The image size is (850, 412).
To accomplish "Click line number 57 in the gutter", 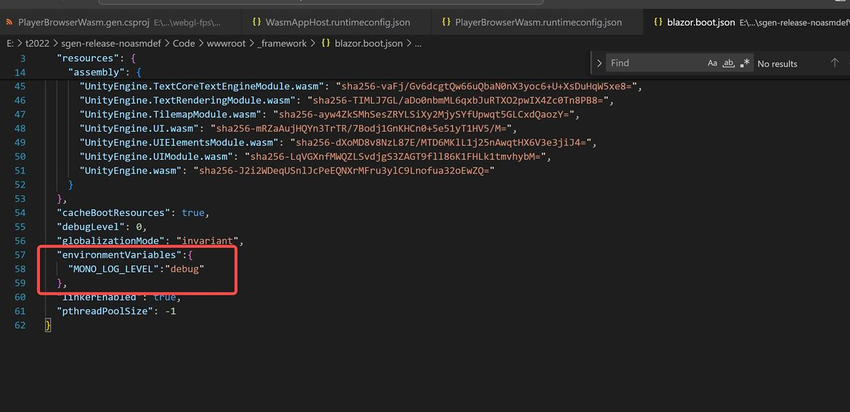I will pyautogui.click(x=21, y=255).
